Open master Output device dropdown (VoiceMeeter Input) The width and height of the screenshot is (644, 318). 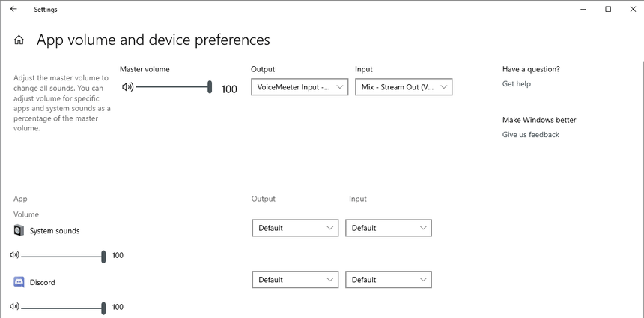pos(300,87)
